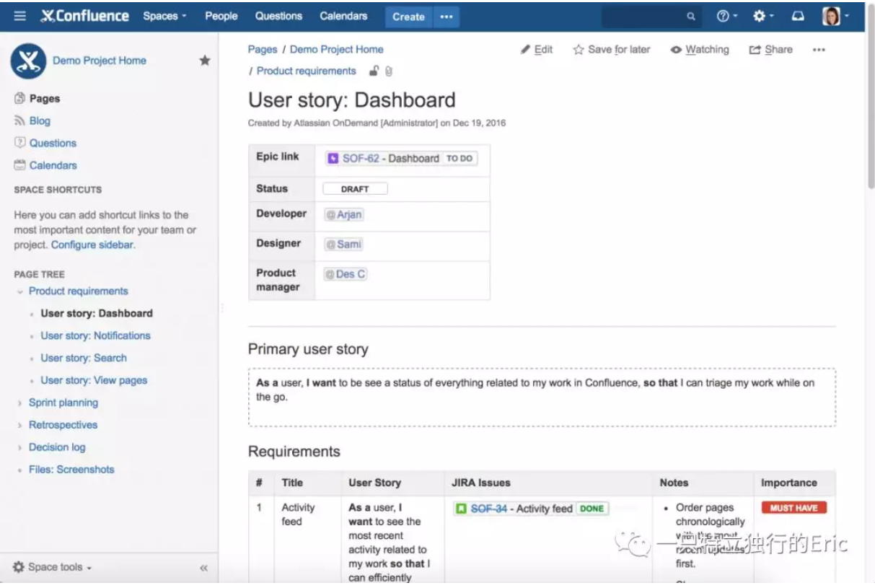
Task: Click the @Arjan developer mention
Action: [343, 215]
